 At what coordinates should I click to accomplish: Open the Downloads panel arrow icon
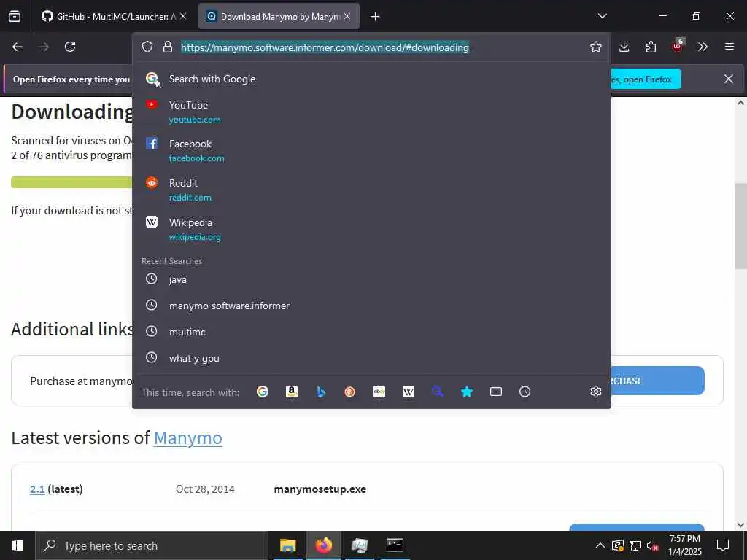(624, 47)
